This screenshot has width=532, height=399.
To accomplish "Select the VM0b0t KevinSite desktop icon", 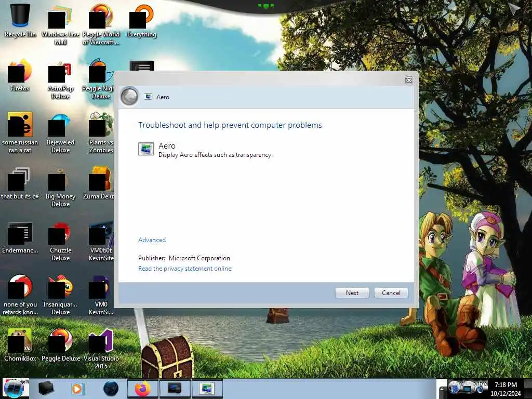I will click(101, 241).
